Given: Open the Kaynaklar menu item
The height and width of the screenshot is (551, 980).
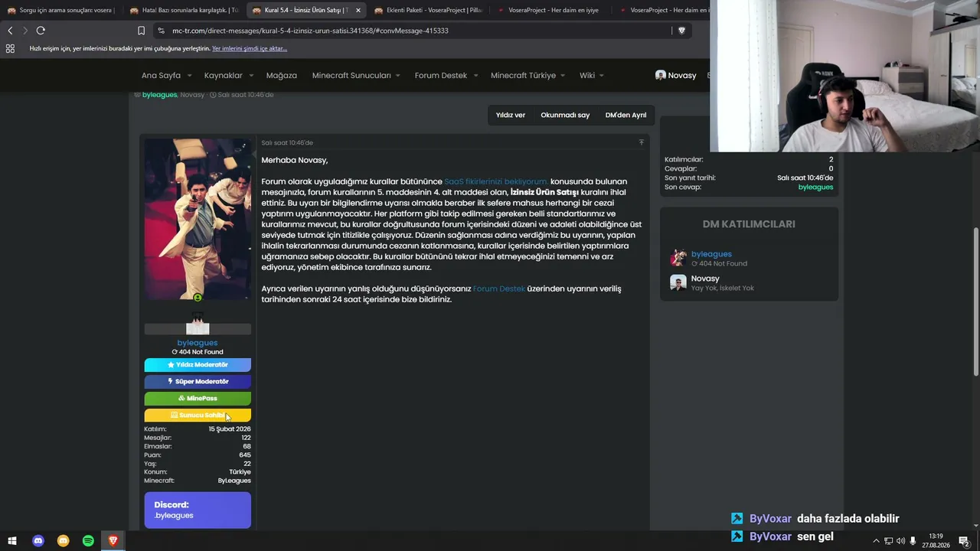Looking at the screenshot, I should coord(223,76).
